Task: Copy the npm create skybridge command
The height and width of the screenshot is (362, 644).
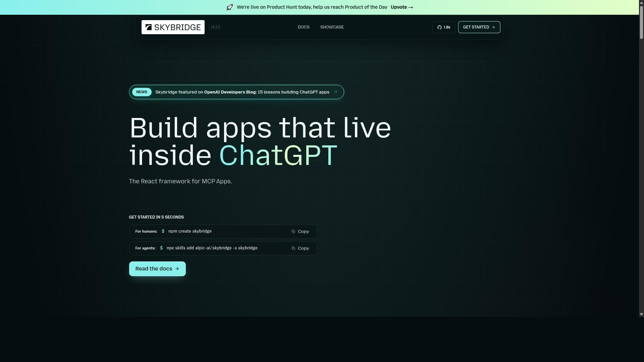Action: [300, 232]
